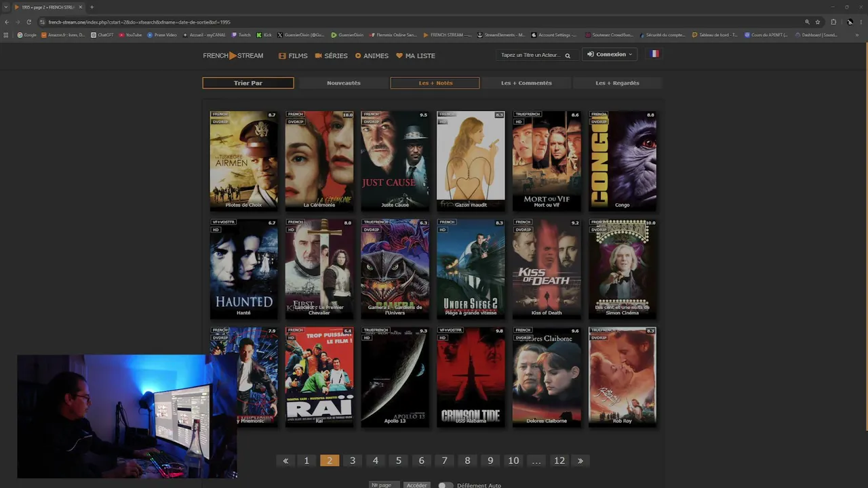
Task: Open the Twitch bookmark
Action: click(x=241, y=35)
